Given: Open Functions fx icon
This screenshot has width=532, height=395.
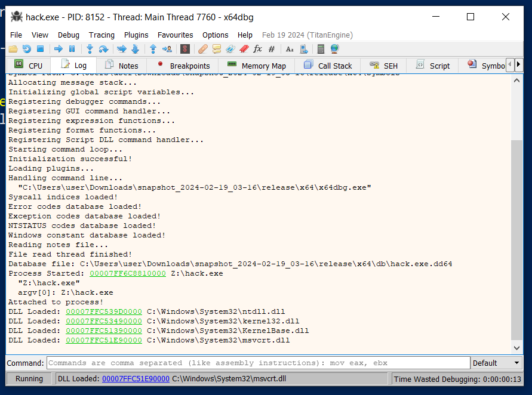Looking at the screenshot, I should click(x=257, y=49).
